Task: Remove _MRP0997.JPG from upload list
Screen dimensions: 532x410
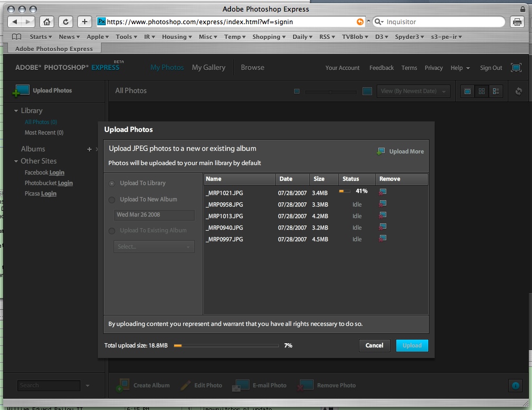Action: coord(383,239)
